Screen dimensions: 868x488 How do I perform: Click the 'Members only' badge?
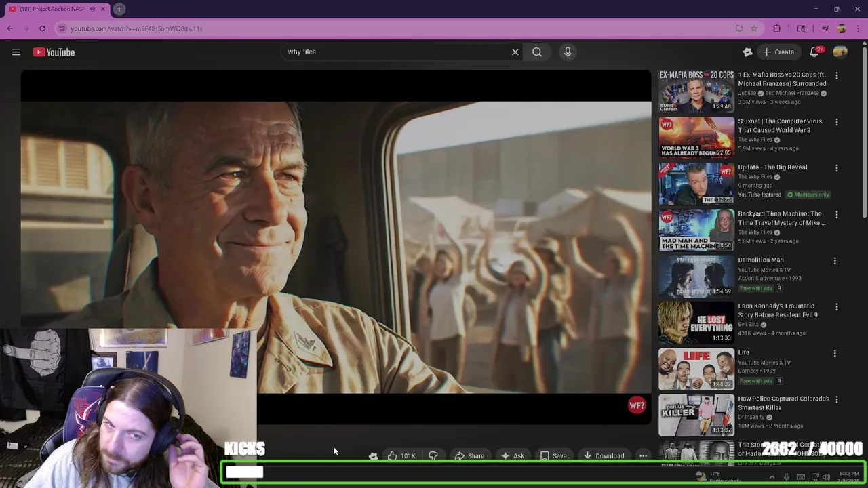tap(808, 195)
